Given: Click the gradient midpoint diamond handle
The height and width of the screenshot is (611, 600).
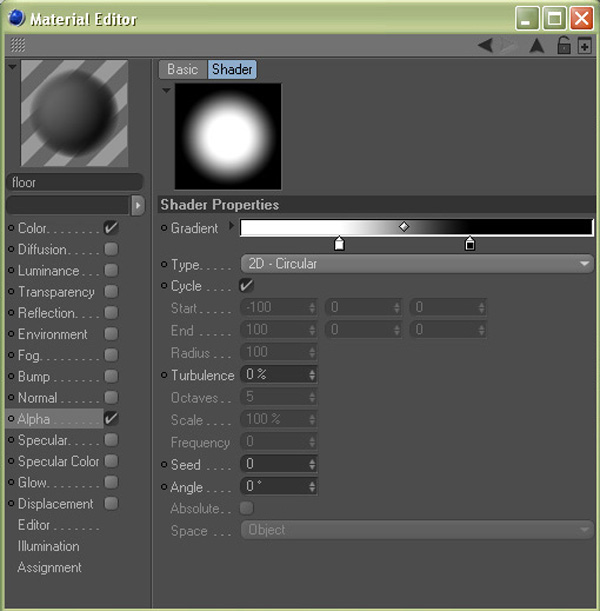Looking at the screenshot, I should pyautogui.click(x=404, y=227).
